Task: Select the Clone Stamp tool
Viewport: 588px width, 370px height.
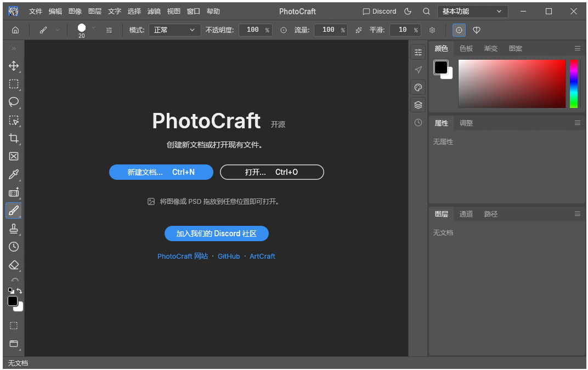Action: (14, 229)
